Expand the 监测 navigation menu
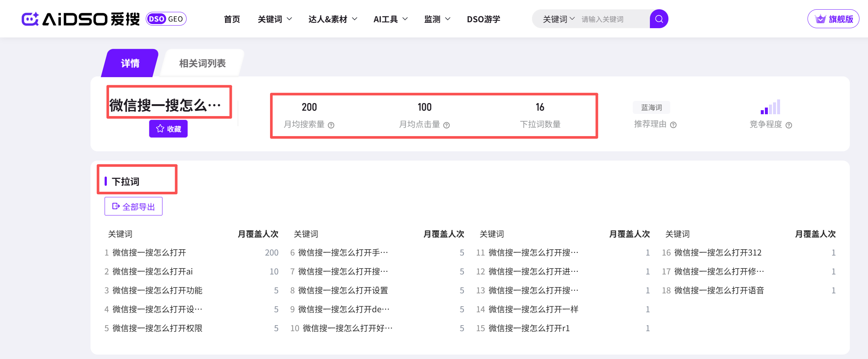The height and width of the screenshot is (359, 868). (437, 19)
